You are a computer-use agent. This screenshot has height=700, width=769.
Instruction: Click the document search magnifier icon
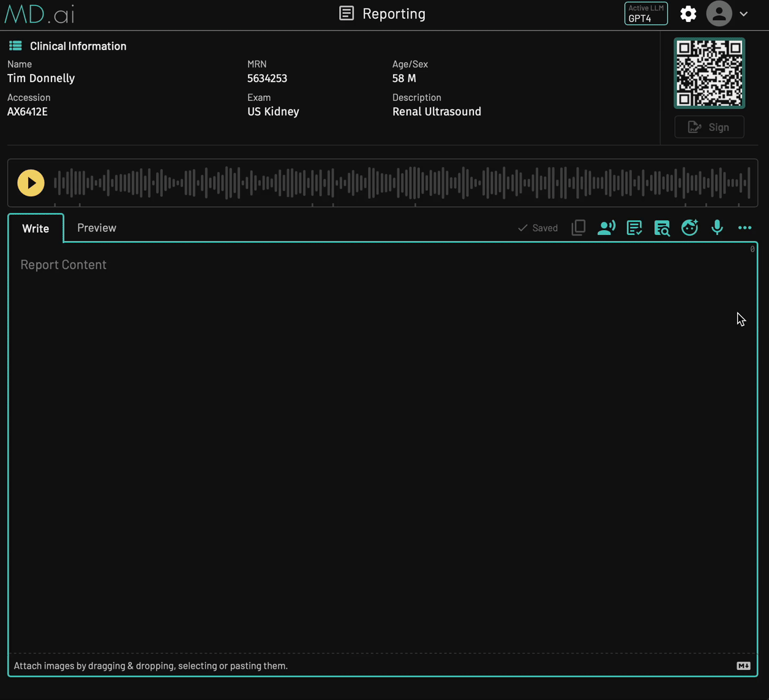662,228
